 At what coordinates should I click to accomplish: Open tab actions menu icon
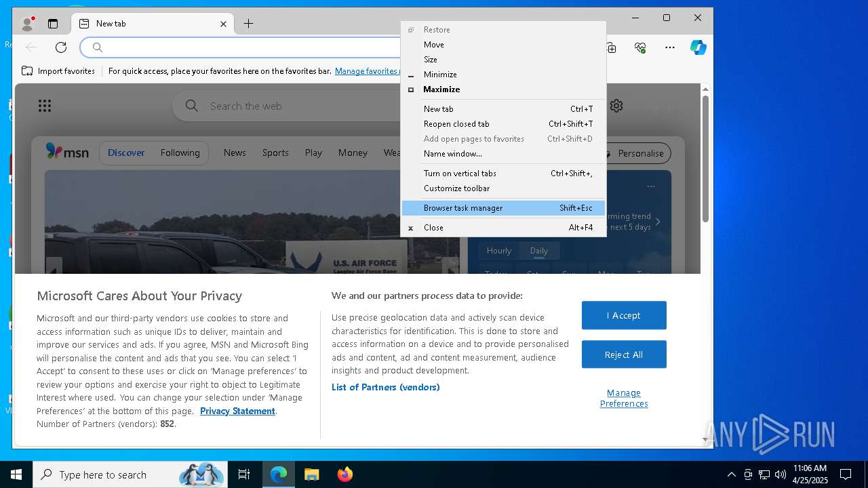coord(53,24)
